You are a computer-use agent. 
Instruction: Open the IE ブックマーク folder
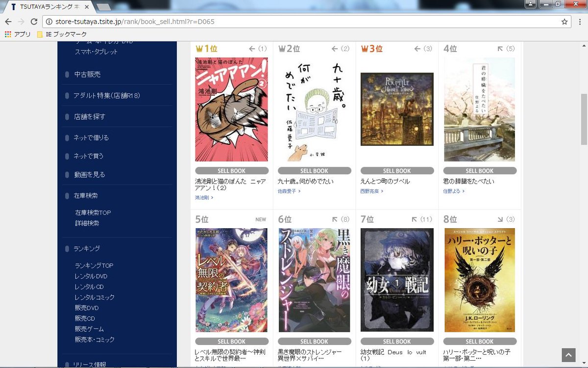62,34
